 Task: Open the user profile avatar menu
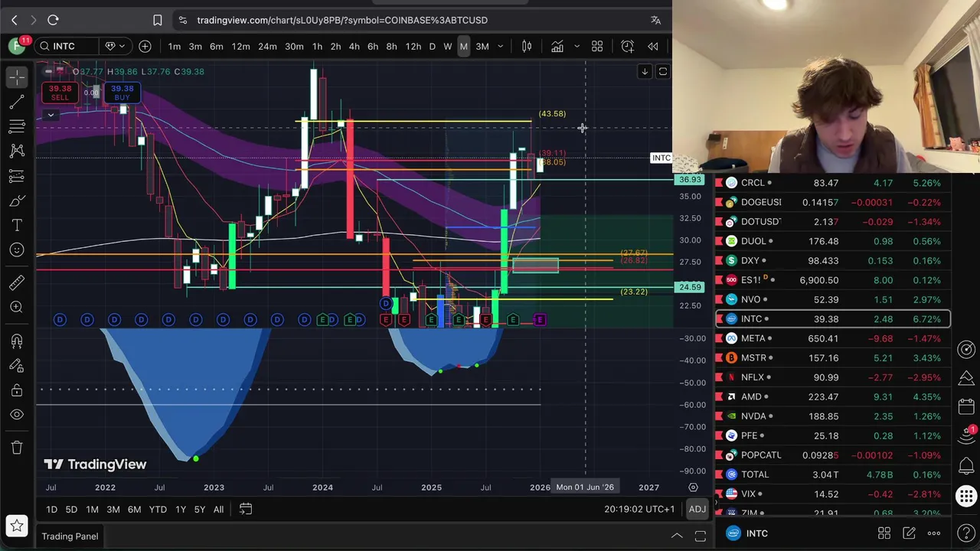pos(16,47)
